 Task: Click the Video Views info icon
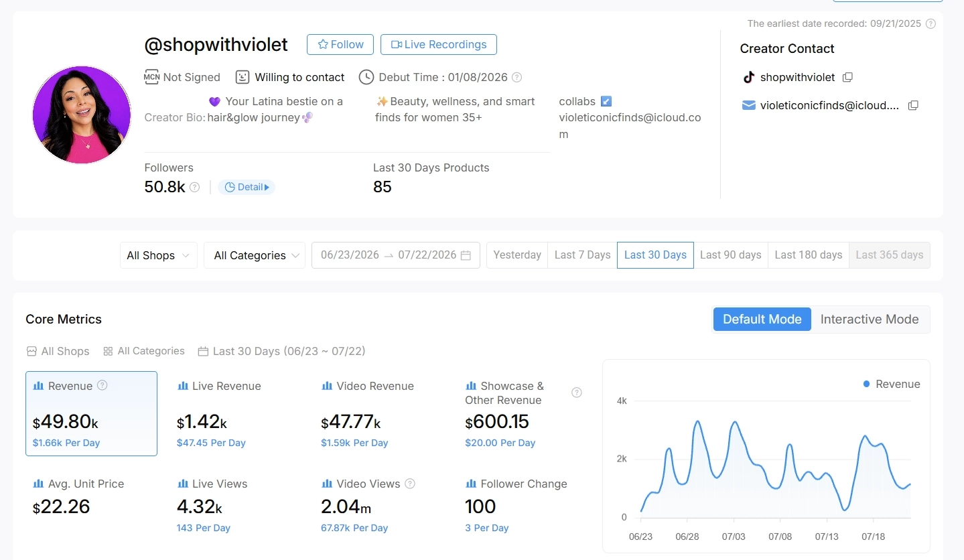click(x=410, y=484)
